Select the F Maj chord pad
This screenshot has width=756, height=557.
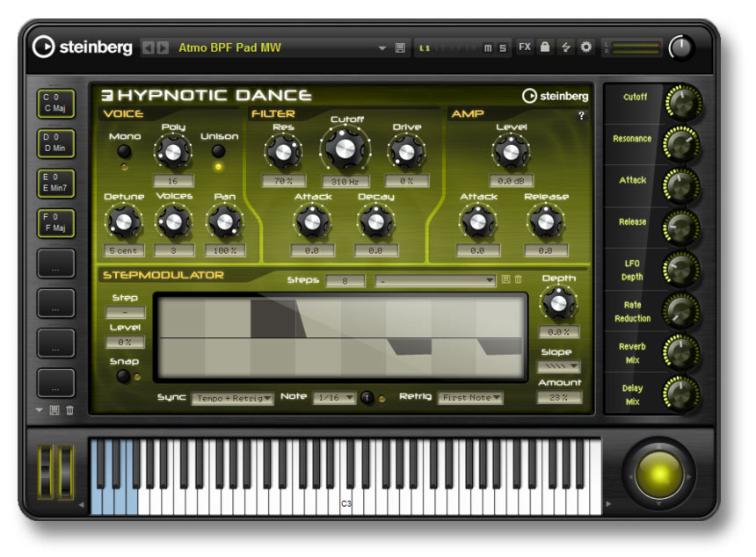pyautogui.click(x=56, y=223)
